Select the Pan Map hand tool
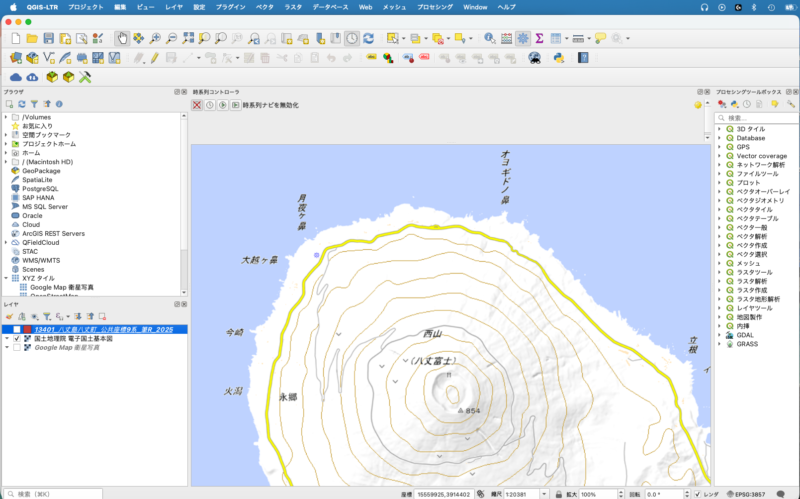 (122, 38)
